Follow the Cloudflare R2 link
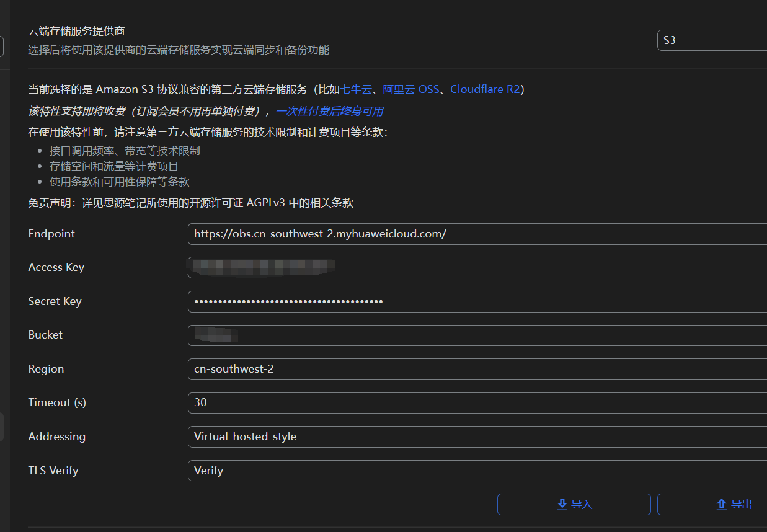This screenshot has height=532, width=767. click(485, 89)
